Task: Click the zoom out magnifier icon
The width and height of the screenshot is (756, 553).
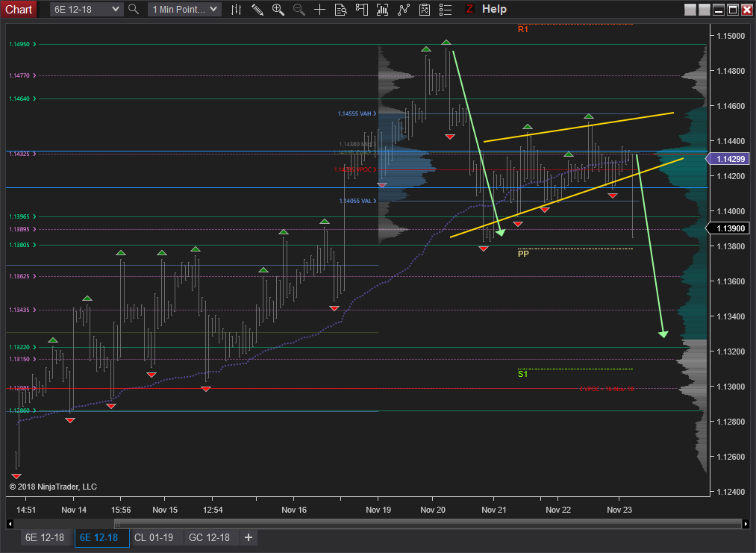Action: (x=299, y=9)
